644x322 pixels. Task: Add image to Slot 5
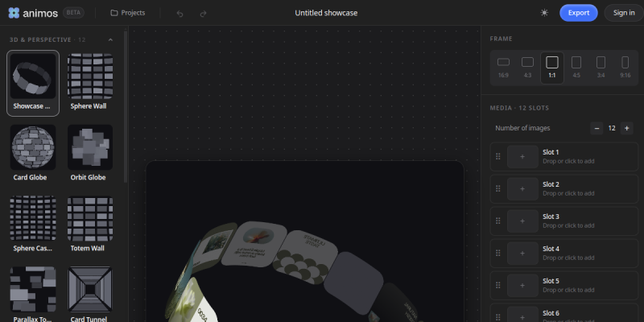(522, 286)
